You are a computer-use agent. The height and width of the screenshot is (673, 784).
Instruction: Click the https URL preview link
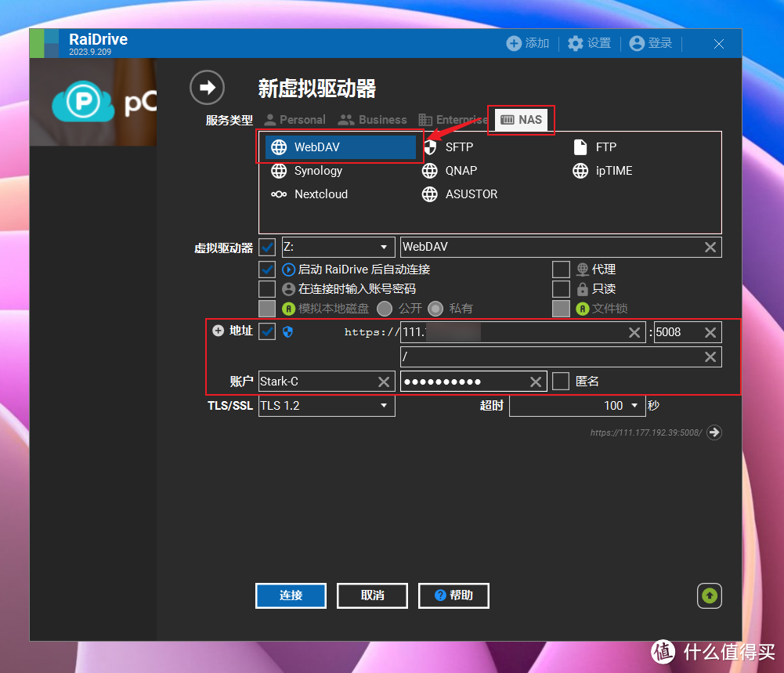pyautogui.click(x=646, y=433)
